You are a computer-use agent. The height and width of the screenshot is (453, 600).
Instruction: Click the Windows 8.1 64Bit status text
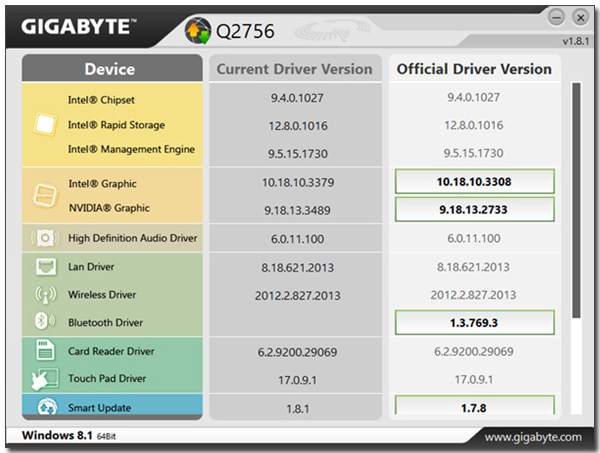click(x=69, y=435)
